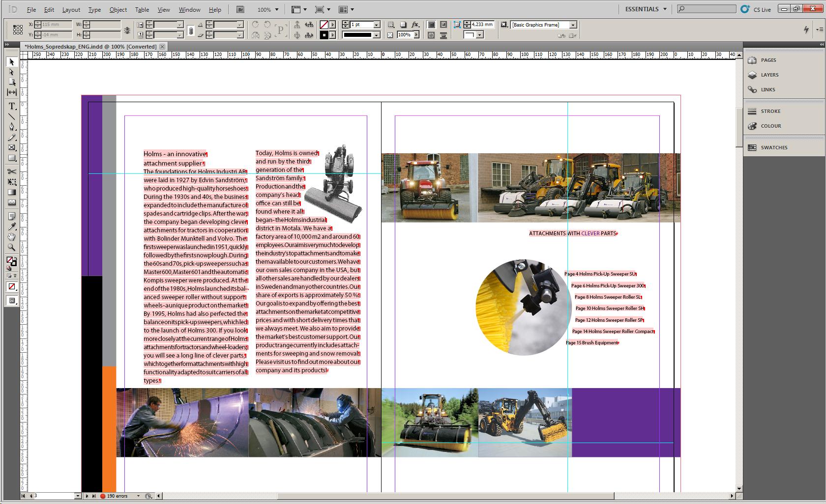Image resolution: width=826 pixels, height=504 pixels.
Task: Open the stroke type dropdown
Action: coord(377,35)
